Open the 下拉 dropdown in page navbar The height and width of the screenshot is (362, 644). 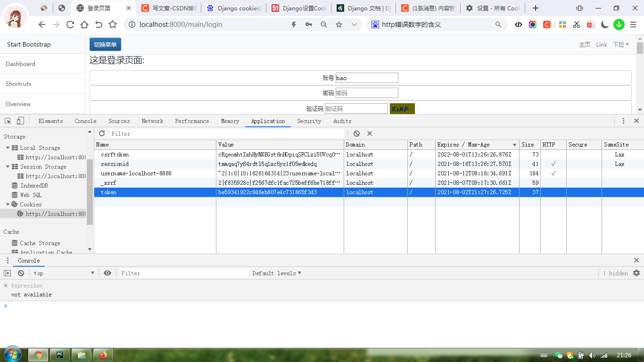click(620, 44)
